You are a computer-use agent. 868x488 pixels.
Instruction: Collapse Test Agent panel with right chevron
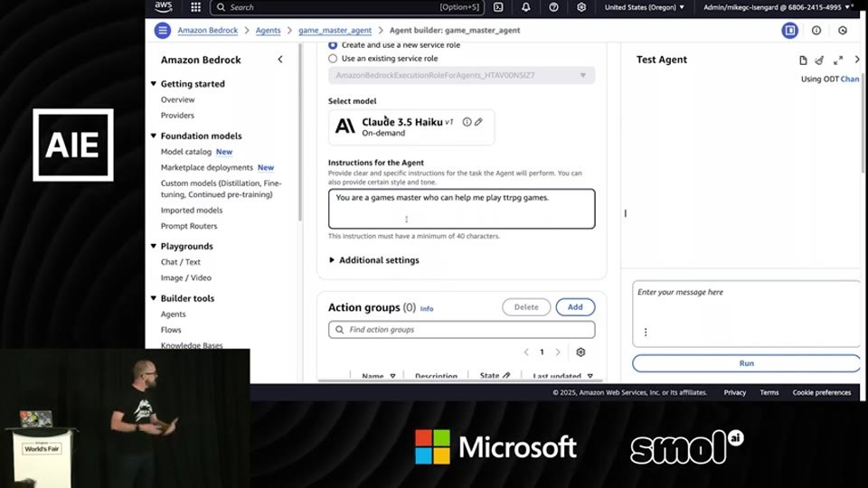857,60
